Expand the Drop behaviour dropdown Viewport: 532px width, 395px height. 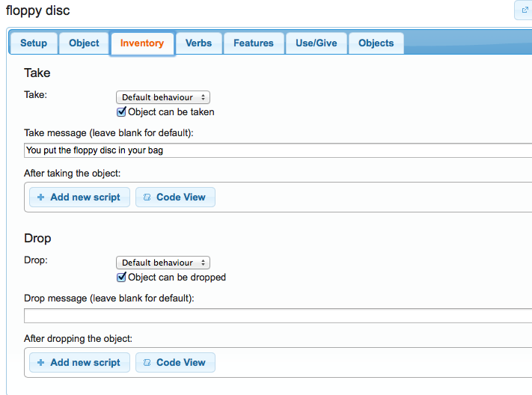click(163, 263)
